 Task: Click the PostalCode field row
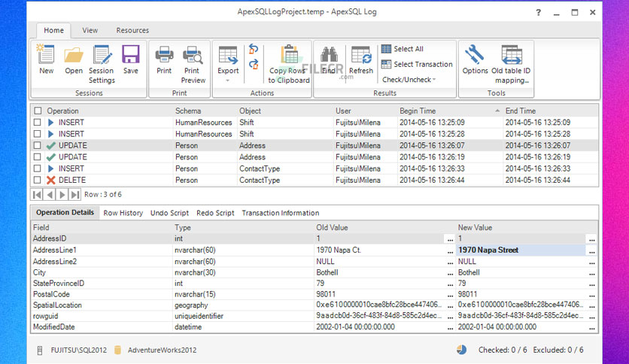point(314,294)
